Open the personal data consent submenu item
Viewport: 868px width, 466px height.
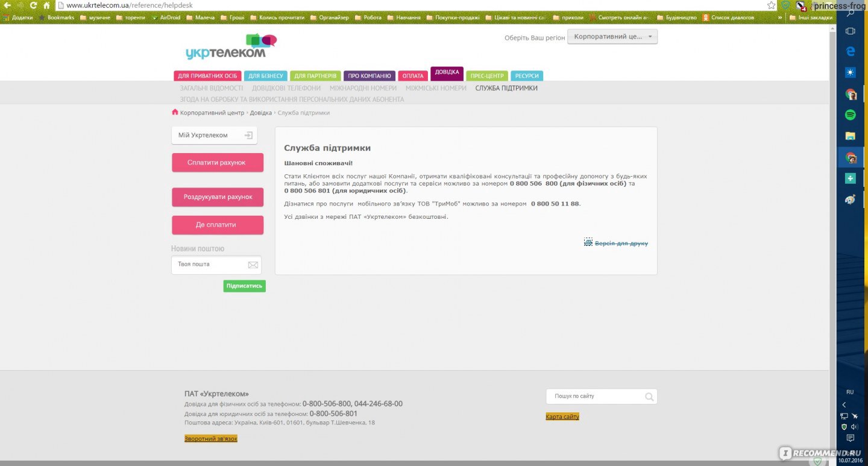[x=292, y=99]
